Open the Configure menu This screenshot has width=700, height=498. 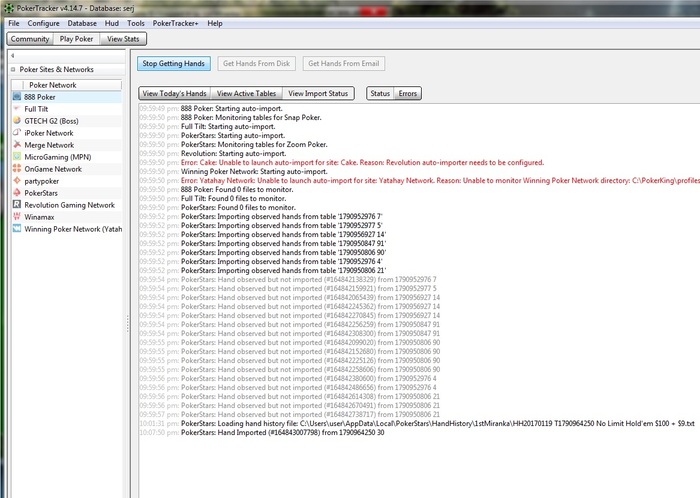(43, 23)
